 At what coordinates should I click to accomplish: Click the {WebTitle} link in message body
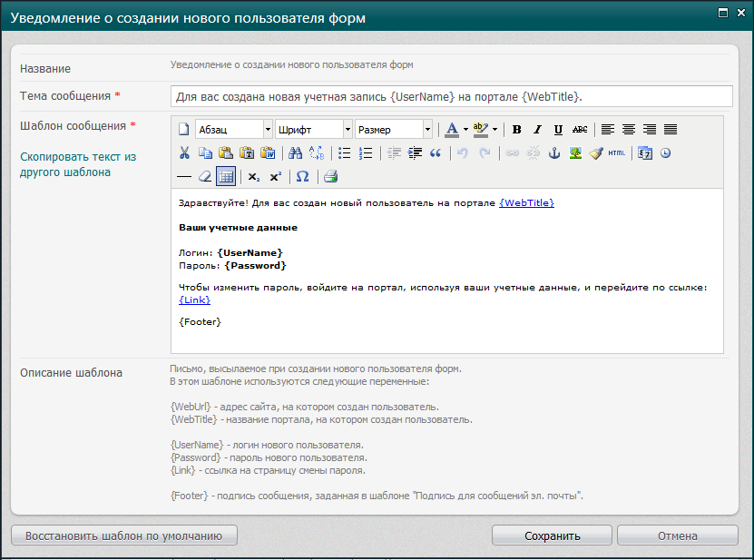(526, 203)
